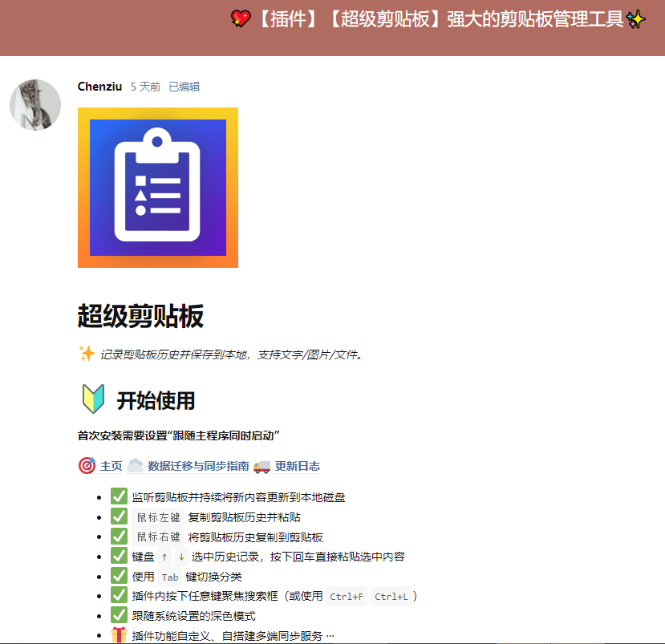Open the '主页' homepage link
Image resolution: width=665 pixels, height=644 pixels.
[112, 466]
